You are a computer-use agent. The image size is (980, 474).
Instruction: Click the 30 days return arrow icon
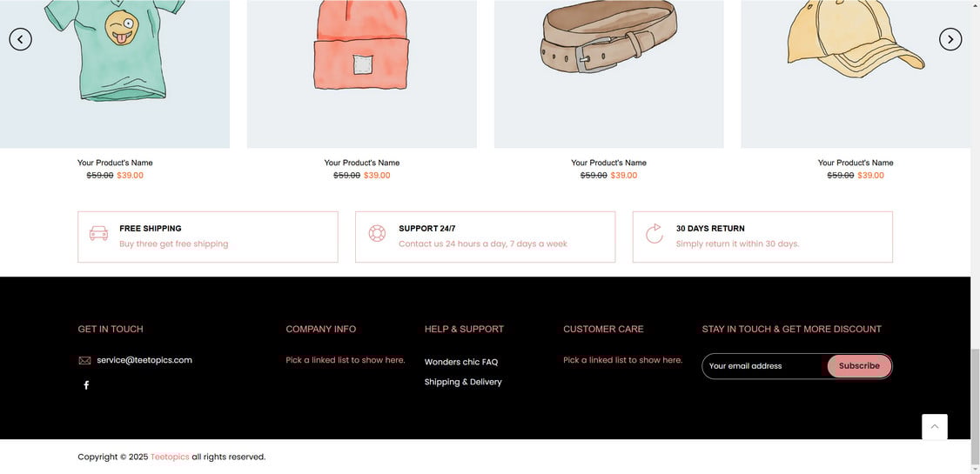tap(654, 233)
